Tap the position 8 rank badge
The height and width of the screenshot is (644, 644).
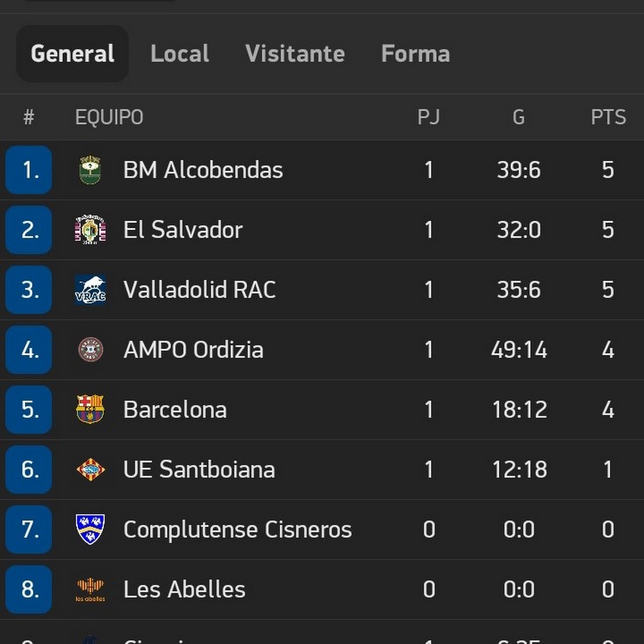(29, 590)
